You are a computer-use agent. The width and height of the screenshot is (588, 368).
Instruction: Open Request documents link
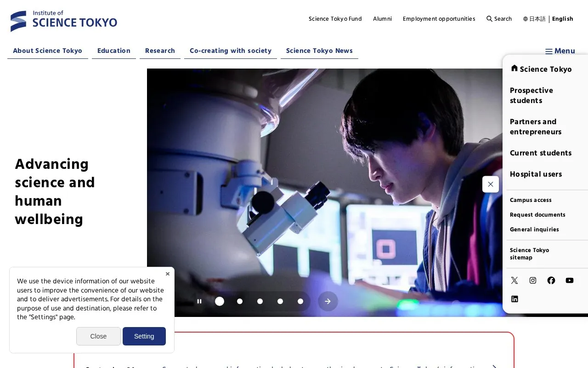coord(537,215)
